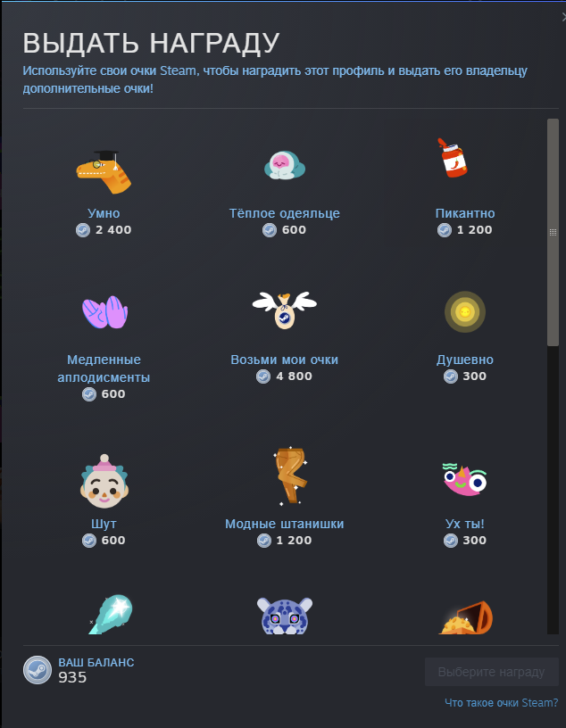Click the awards list scrollbar thumb
Screen dimensions: 566x728
pos(553,232)
